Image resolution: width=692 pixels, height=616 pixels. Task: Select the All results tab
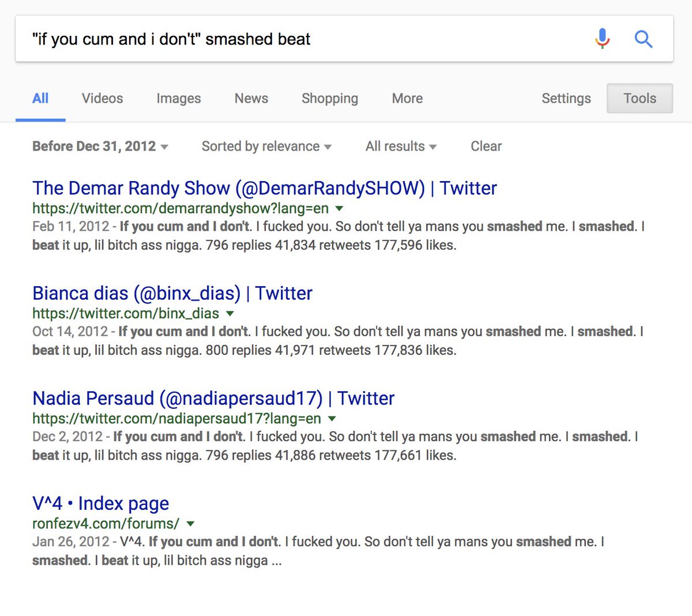pos(40,99)
